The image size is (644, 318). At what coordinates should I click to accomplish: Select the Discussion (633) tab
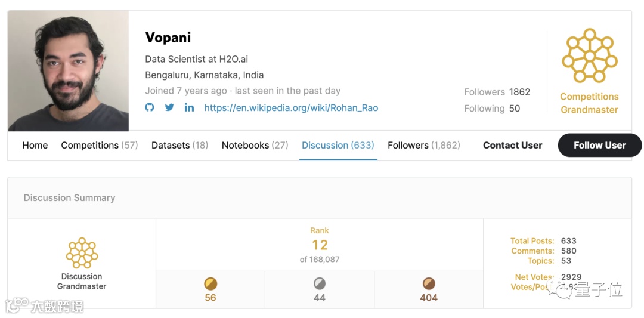(338, 145)
